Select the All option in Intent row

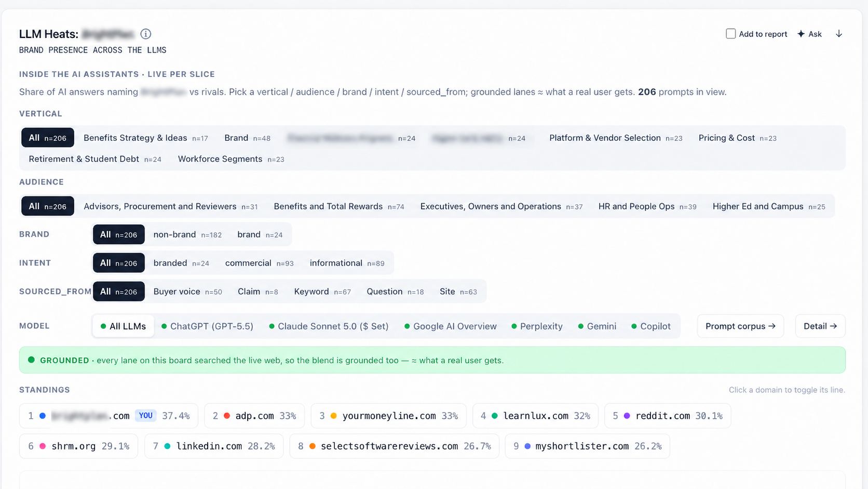(119, 263)
